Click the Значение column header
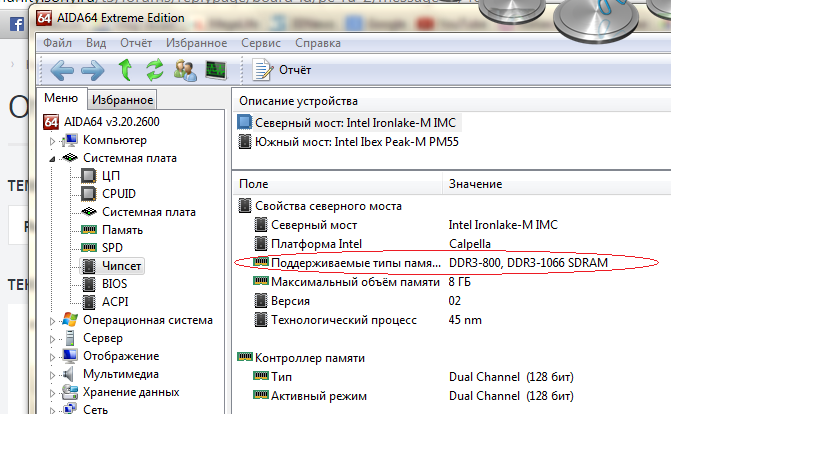 [475, 184]
